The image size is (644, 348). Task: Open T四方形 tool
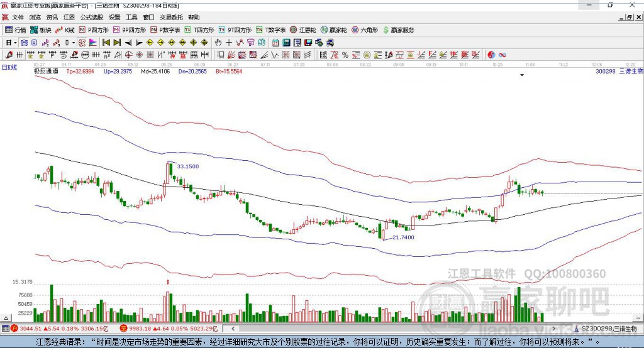click(199, 30)
